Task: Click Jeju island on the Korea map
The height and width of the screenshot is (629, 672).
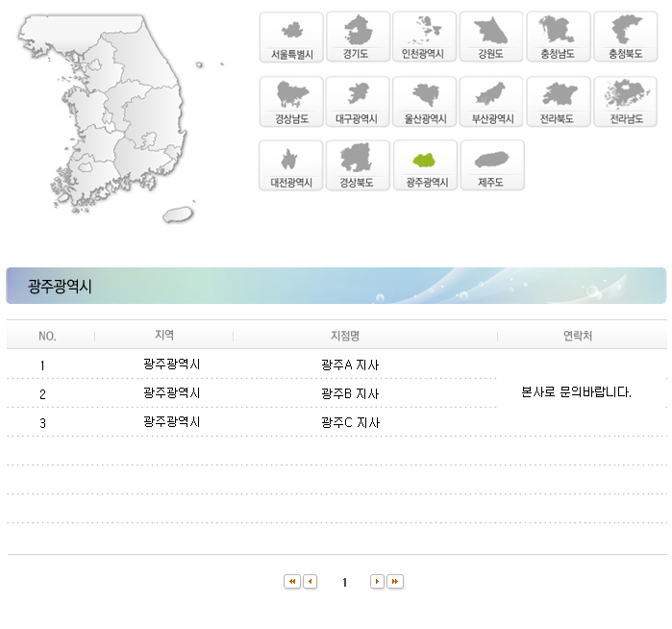Action: click(x=178, y=214)
